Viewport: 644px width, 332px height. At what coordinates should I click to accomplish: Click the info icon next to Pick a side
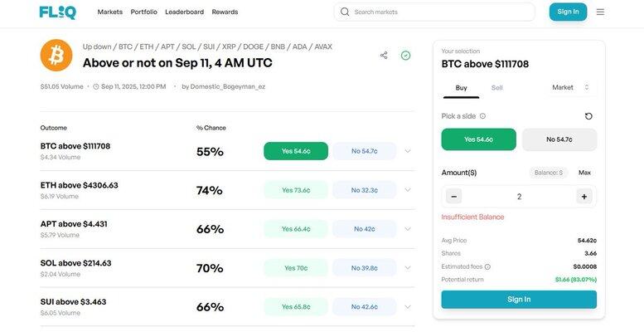pyautogui.click(x=482, y=116)
